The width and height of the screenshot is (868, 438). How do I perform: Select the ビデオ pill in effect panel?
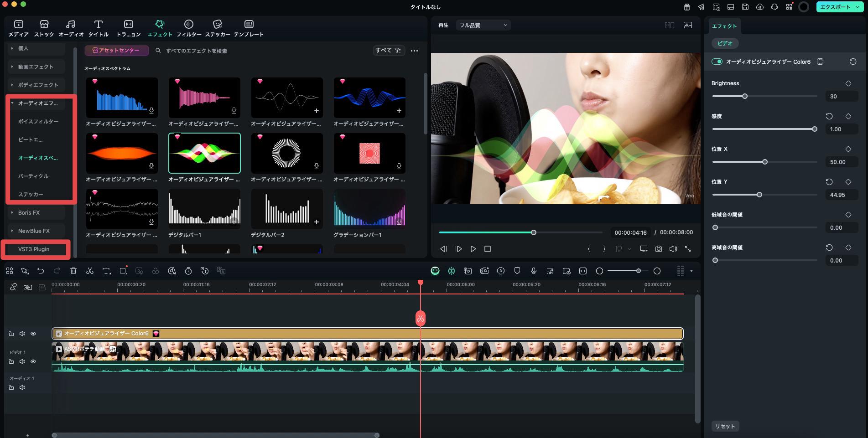pyautogui.click(x=725, y=43)
